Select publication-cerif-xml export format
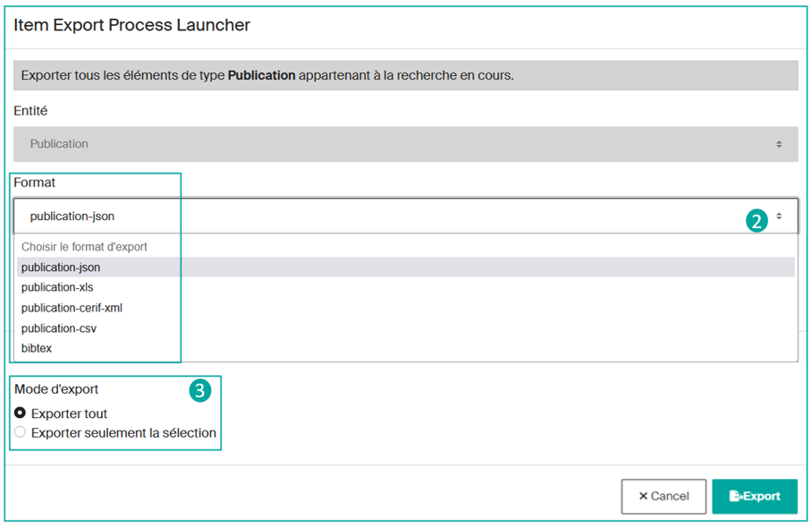Screen dimensions: 812x529 click(72, 308)
